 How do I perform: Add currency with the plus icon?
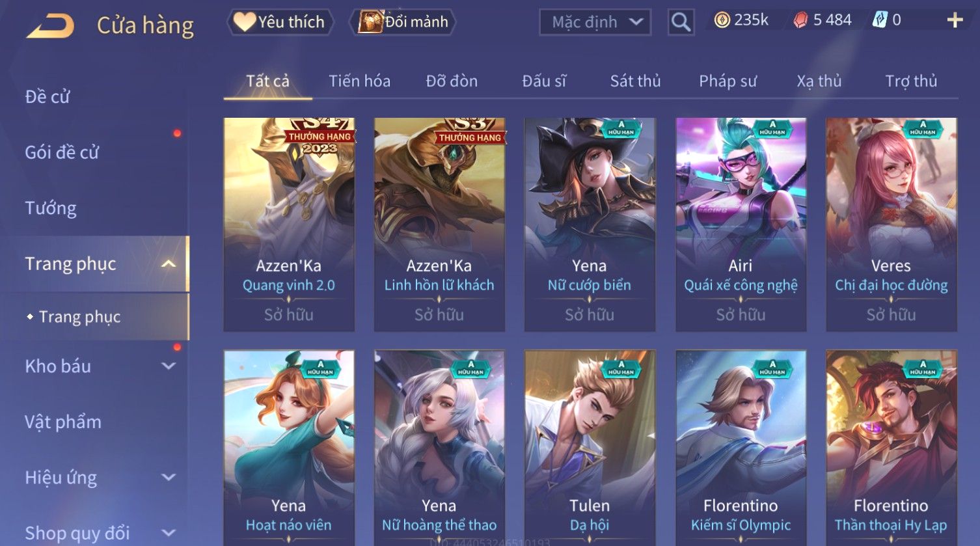pos(955,20)
